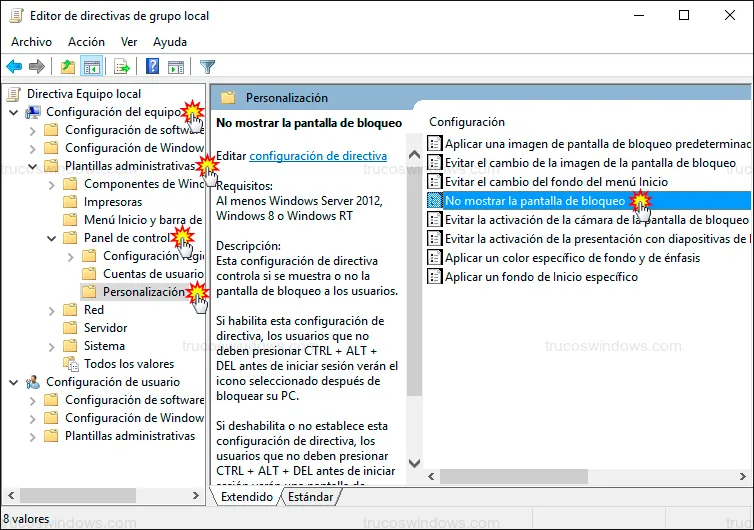Screen dimensions: 754x530
Task: Expand the Componentes de Windows folder
Action: pos(52,184)
